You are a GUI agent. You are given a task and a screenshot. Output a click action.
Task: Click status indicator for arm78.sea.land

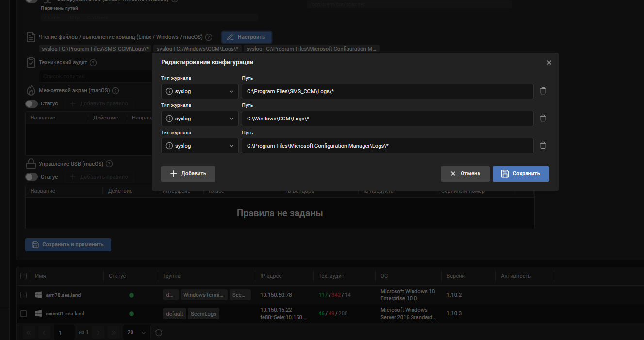click(x=131, y=295)
